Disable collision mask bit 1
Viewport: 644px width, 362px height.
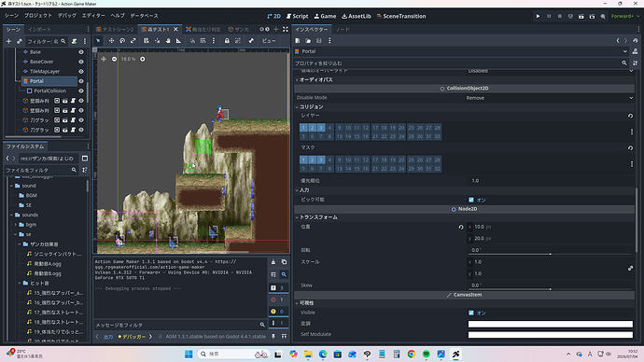coord(303,160)
